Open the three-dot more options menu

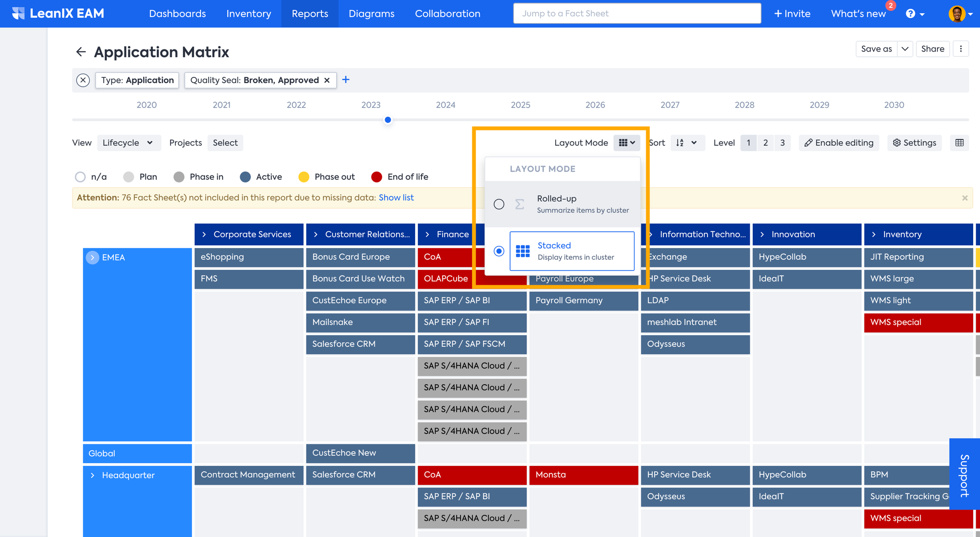pos(961,49)
